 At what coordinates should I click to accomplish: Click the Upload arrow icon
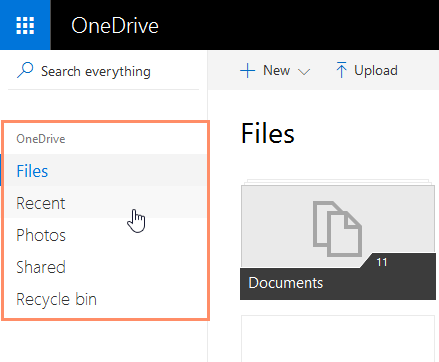[341, 70]
